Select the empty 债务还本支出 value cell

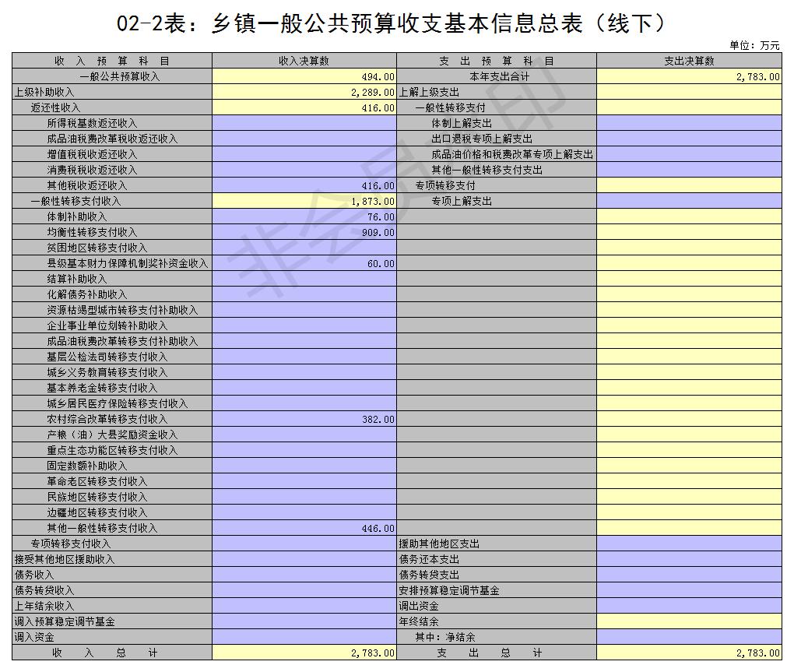coord(689,559)
